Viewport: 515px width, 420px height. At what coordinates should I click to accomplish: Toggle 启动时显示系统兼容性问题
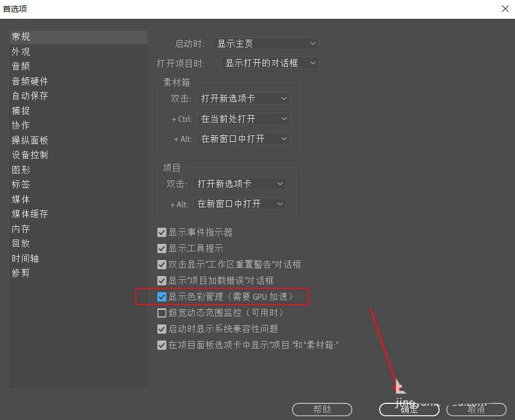162,329
